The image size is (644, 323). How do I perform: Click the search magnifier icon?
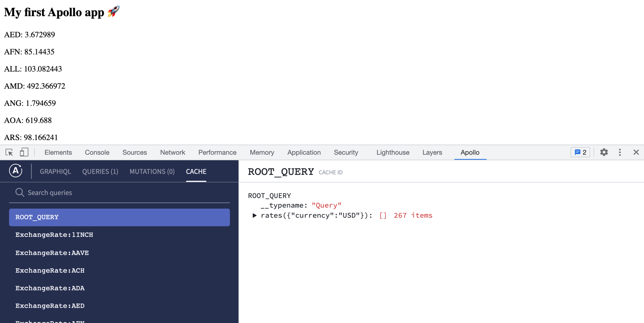20,192
